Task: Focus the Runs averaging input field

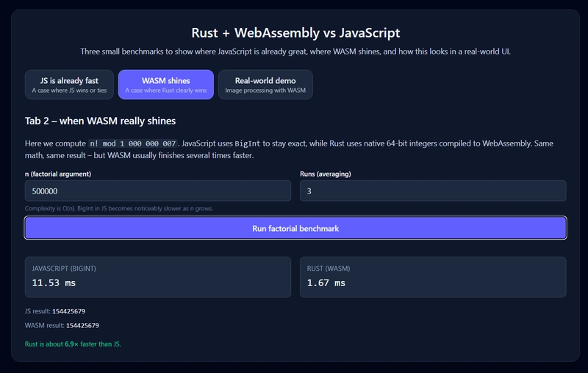Action: (x=433, y=191)
